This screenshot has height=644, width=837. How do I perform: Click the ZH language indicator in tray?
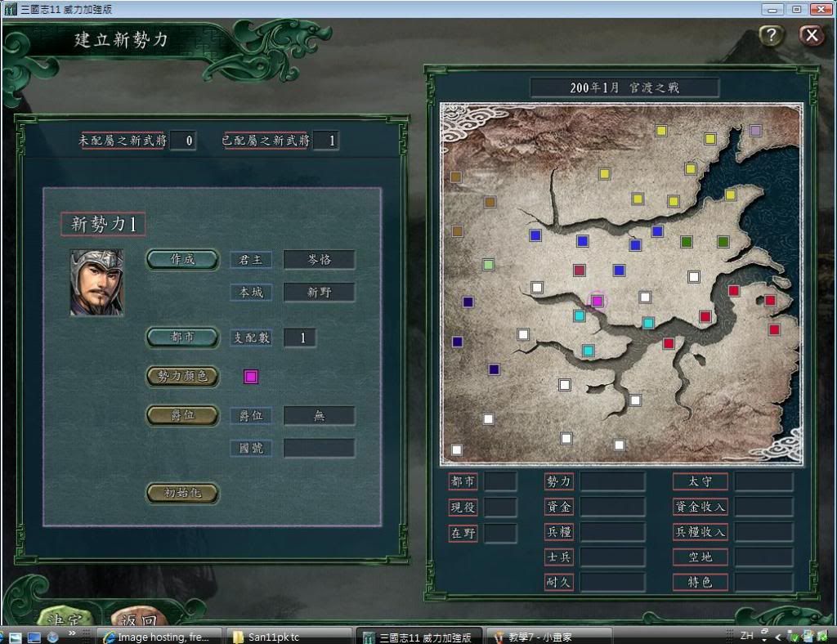tap(747, 636)
